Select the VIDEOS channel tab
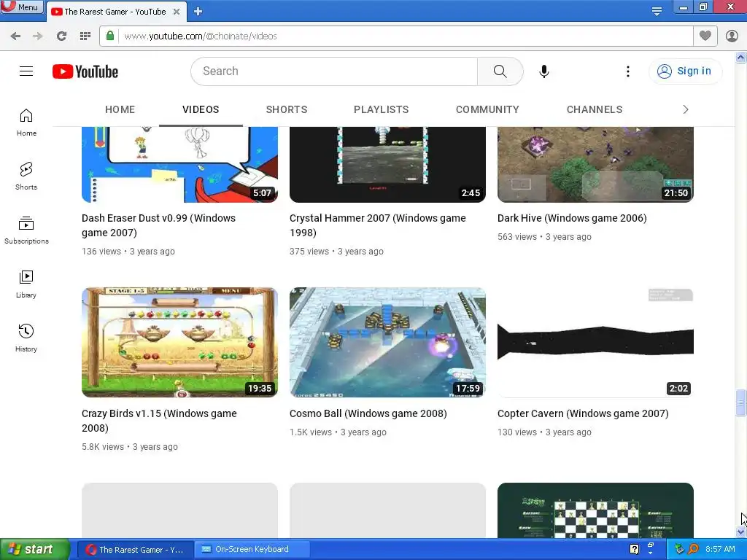The image size is (747, 560). (201, 109)
